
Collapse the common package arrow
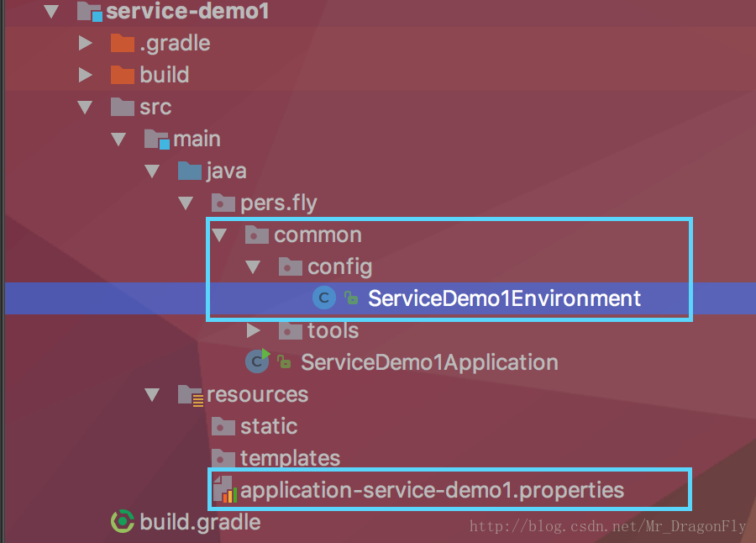click(x=219, y=235)
